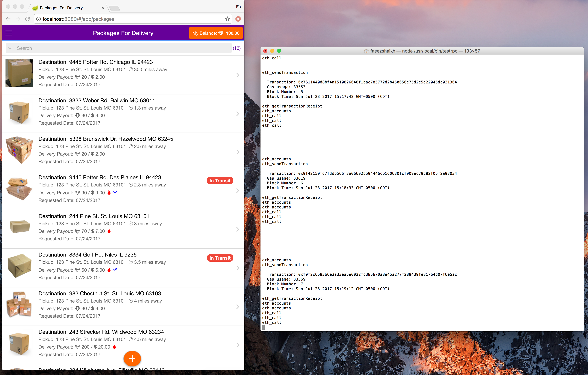Click In Transit badge on Des Plaines package

(220, 181)
